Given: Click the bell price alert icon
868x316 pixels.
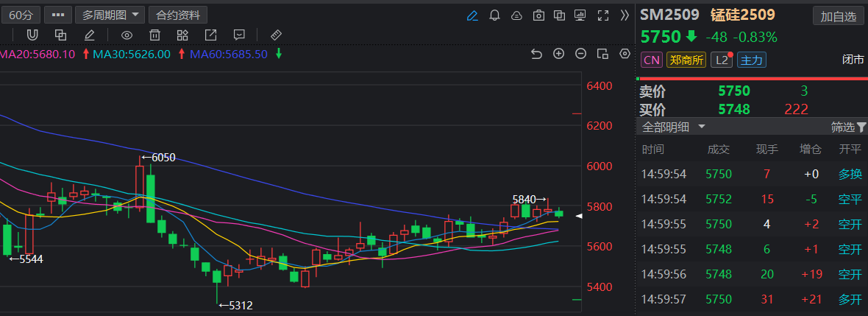Looking at the screenshot, I should click(x=495, y=15).
